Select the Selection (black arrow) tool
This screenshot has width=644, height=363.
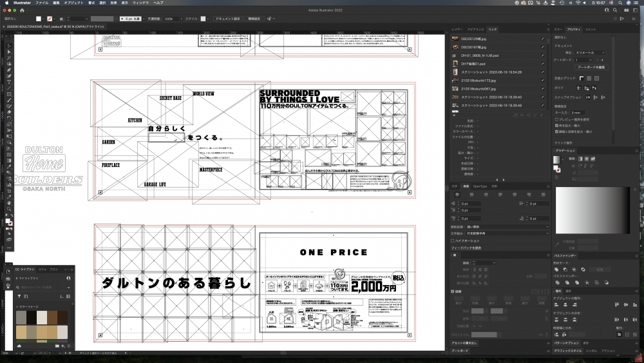pos(8,44)
